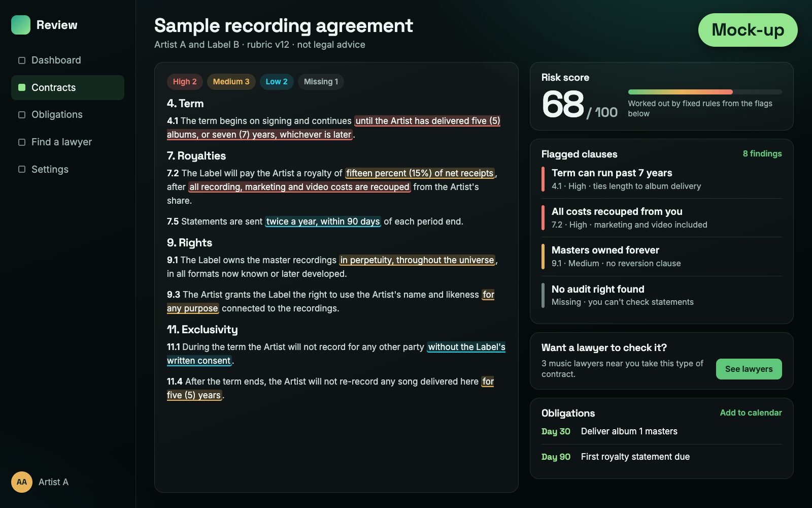
Task: Click the 'Artist A' user name
Action: [x=53, y=482]
